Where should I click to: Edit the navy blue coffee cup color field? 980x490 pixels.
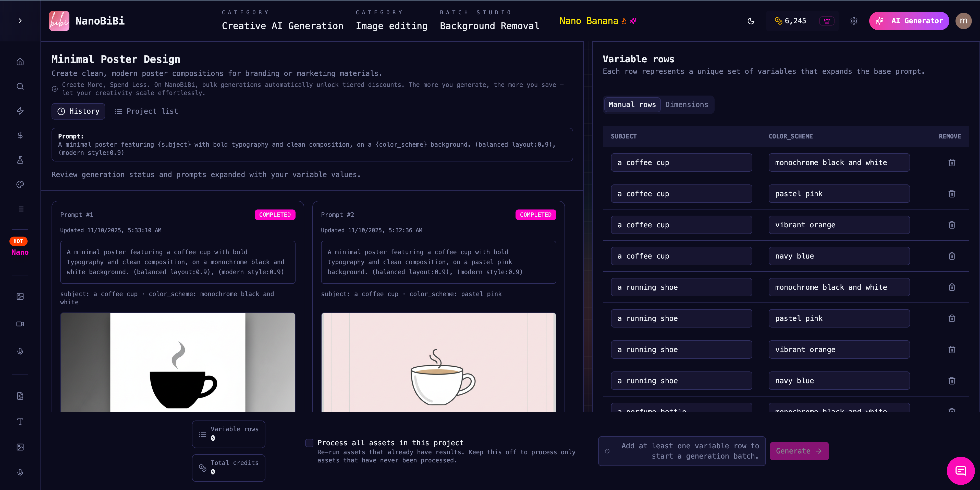839,256
